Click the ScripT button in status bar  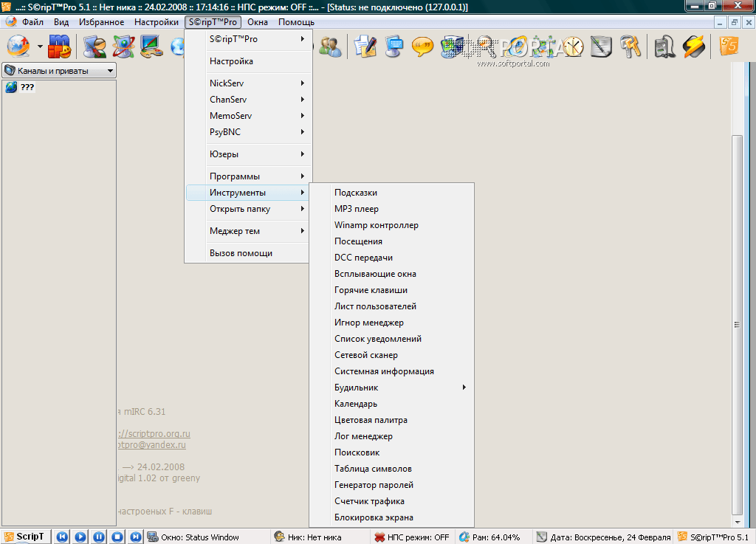[x=26, y=537]
